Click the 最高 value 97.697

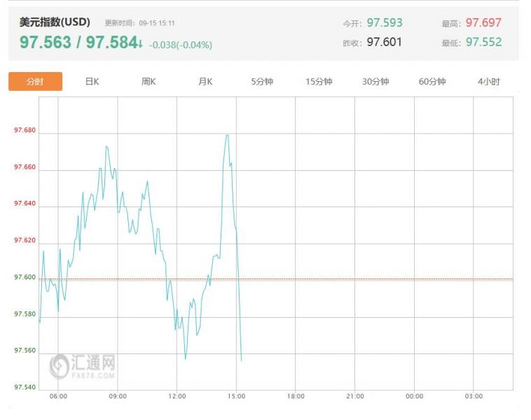pos(483,23)
